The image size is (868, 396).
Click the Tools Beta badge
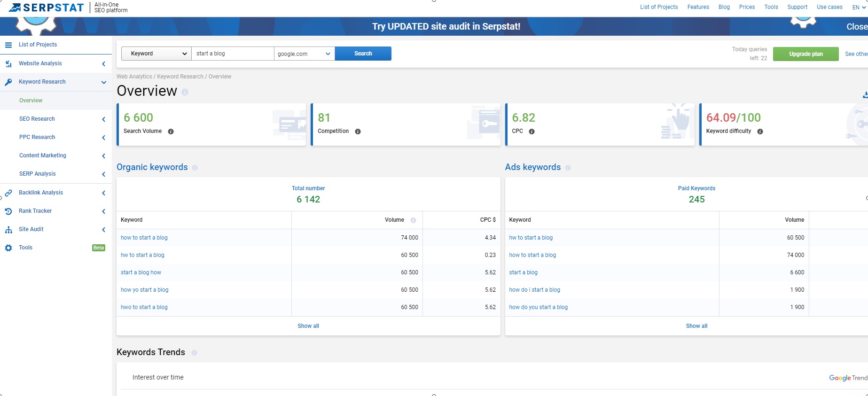pos(99,248)
